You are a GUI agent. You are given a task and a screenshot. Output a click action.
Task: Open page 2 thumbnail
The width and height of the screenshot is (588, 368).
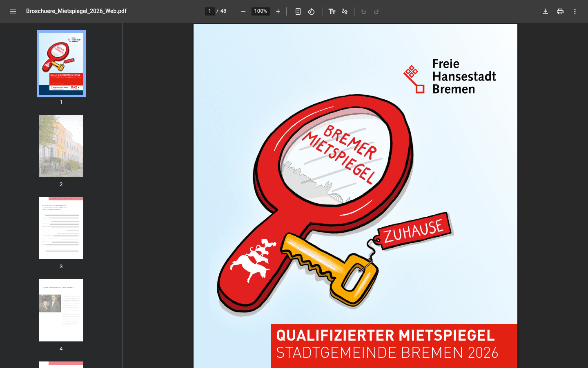pyautogui.click(x=61, y=146)
